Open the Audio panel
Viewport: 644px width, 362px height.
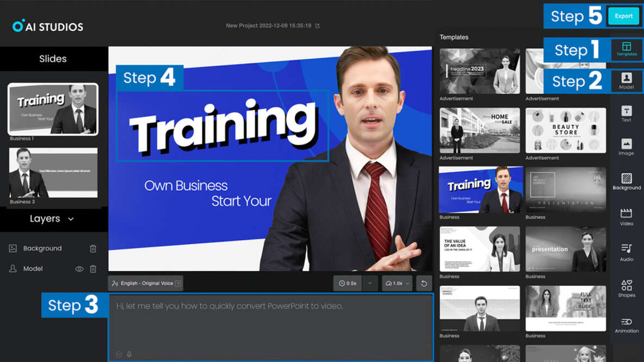coord(626,249)
